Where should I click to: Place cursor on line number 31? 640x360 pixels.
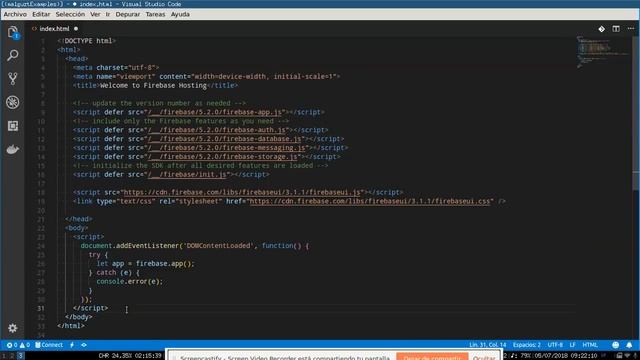click(41, 309)
